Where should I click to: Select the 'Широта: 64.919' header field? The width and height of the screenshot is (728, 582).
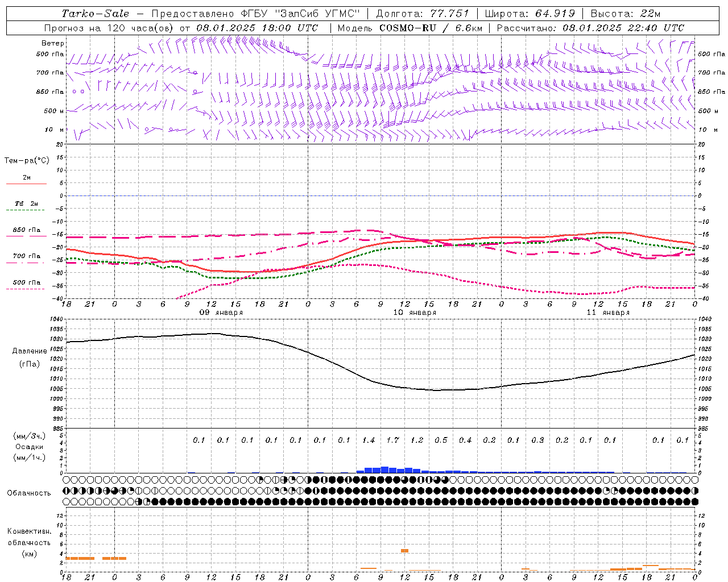click(x=530, y=14)
